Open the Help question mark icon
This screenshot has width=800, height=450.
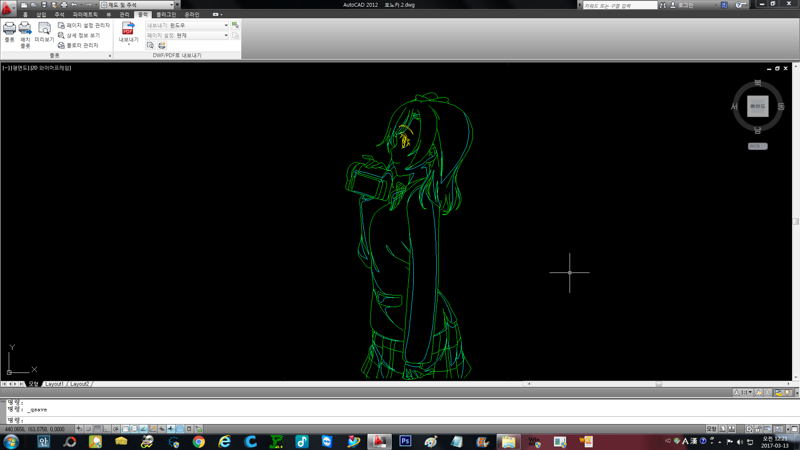pyautogui.click(x=740, y=5)
